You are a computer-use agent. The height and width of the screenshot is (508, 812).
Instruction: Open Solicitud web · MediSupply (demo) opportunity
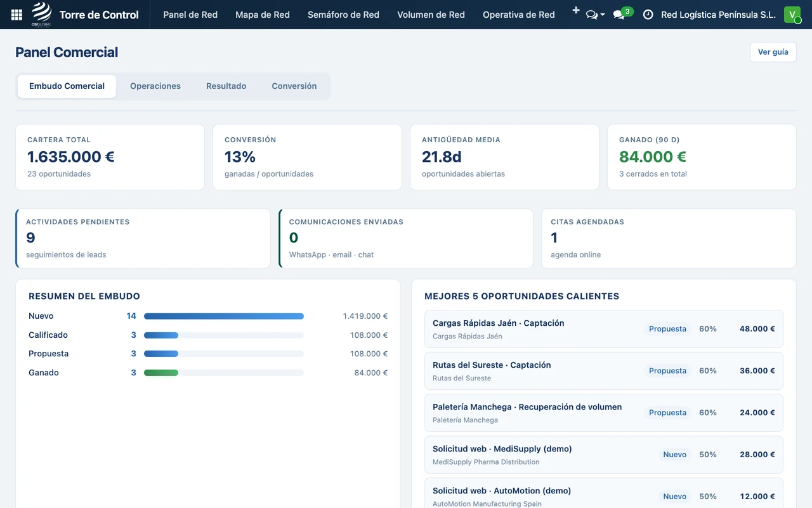click(x=604, y=455)
